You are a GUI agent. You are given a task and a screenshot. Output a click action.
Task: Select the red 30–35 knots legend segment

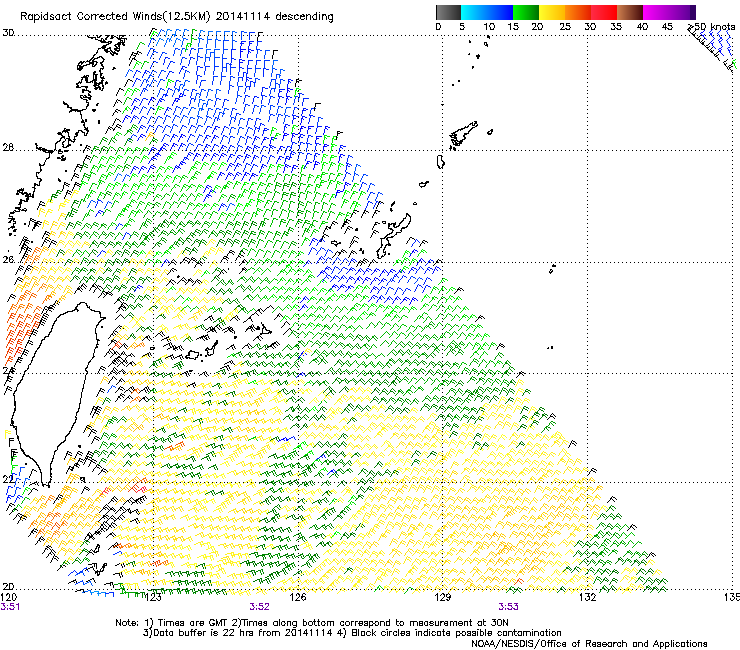pyautogui.click(x=604, y=12)
